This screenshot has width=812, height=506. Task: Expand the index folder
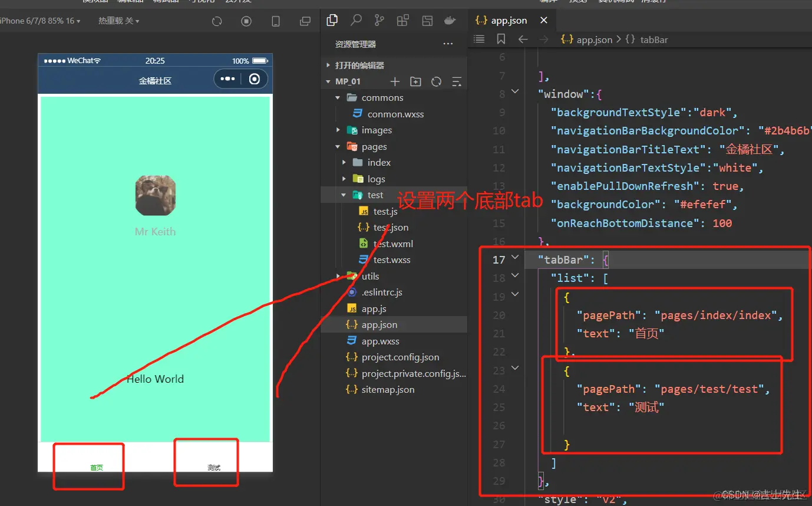344,163
